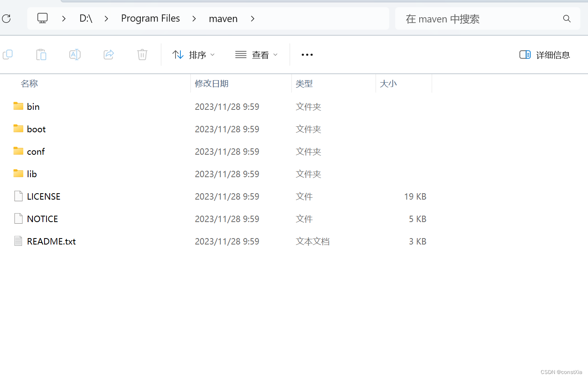The image size is (588, 378).
Task: Click maven in the breadcrumb path
Action: click(x=223, y=18)
